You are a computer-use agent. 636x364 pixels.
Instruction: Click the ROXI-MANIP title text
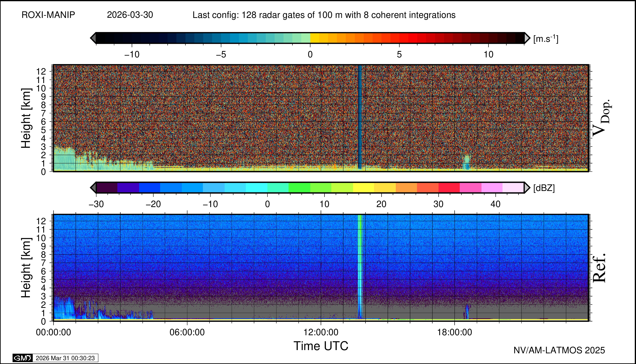[48, 15]
